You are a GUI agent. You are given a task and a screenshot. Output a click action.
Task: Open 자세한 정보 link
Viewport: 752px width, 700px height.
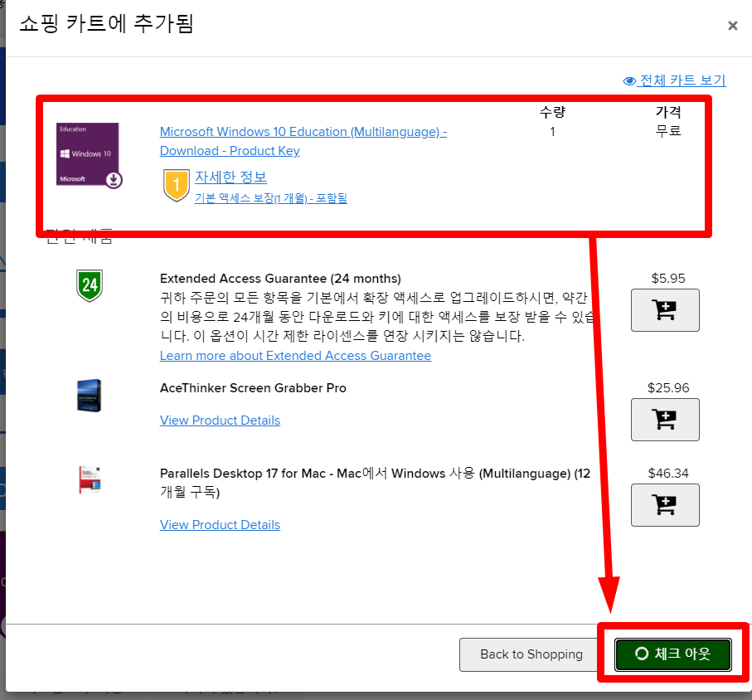coord(230,177)
